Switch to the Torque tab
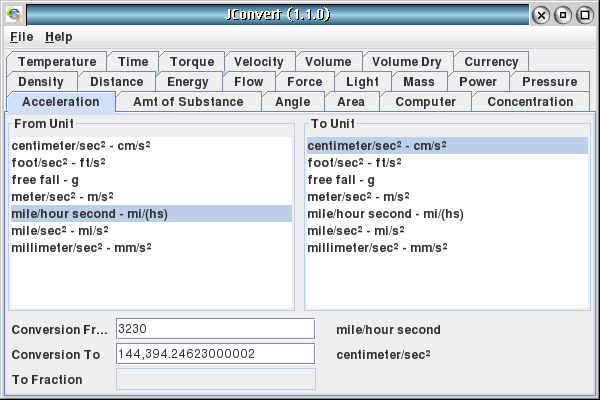Screen dimensions: 600x400 click(x=192, y=62)
